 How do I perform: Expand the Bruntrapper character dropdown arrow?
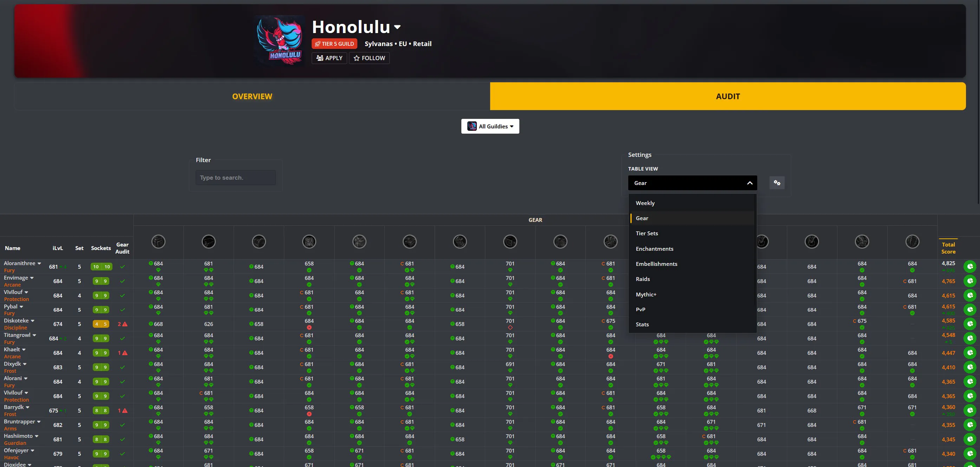39,422
